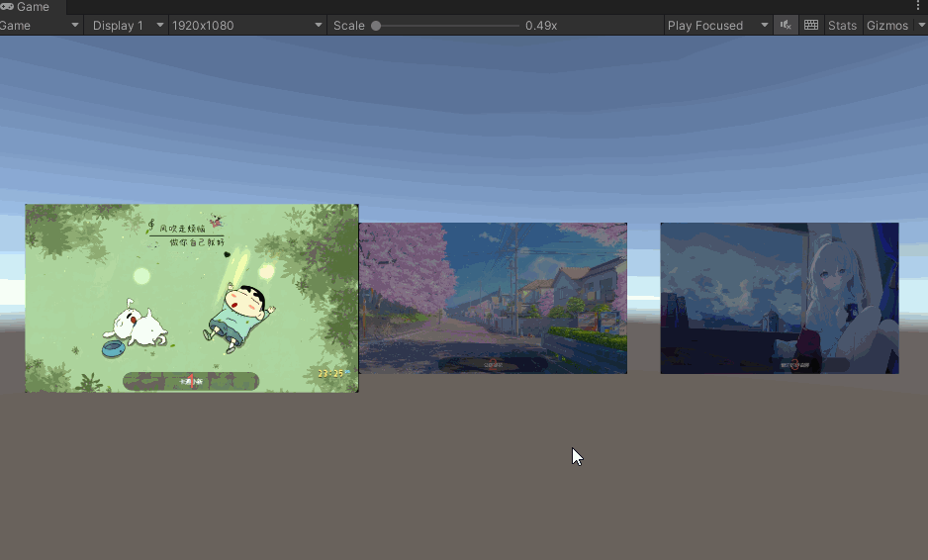The height and width of the screenshot is (560, 928).
Task: Toggle the shortcuts keyboard icon
Action: [811, 26]
